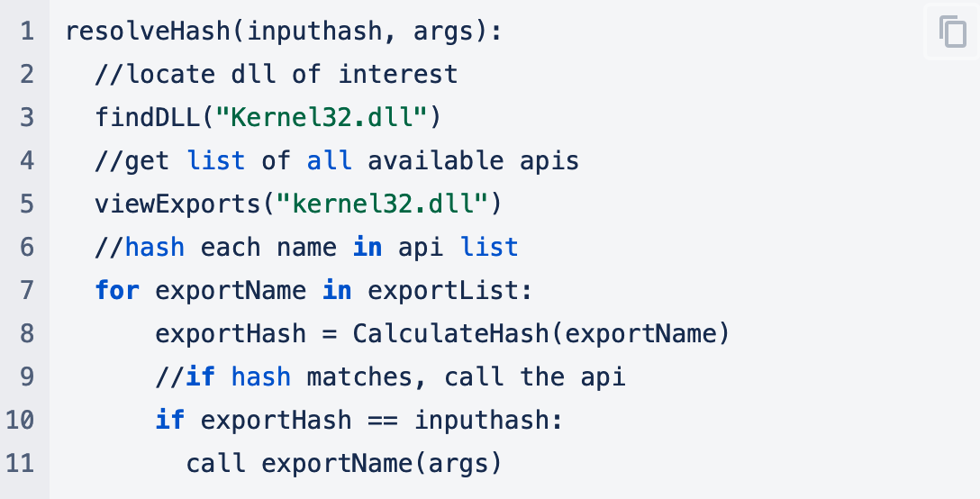Click the viewExports function name
Viewport: 980px width, 499px height.
178,204
